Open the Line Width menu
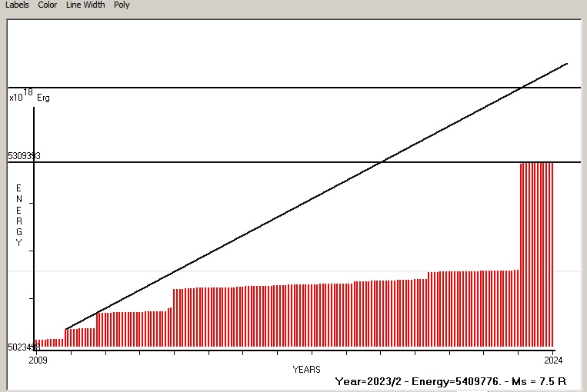Viewport: 587px width, 392px height. pyautogui.click(x=85, y=5)
